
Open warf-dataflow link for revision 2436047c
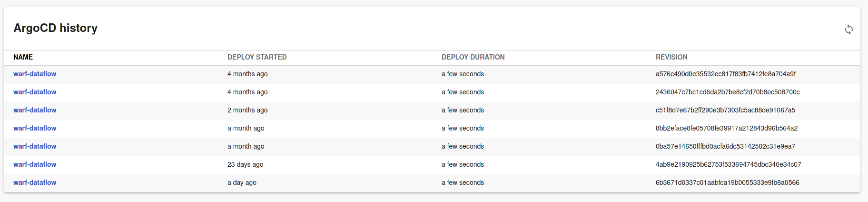tap(35, 92)
